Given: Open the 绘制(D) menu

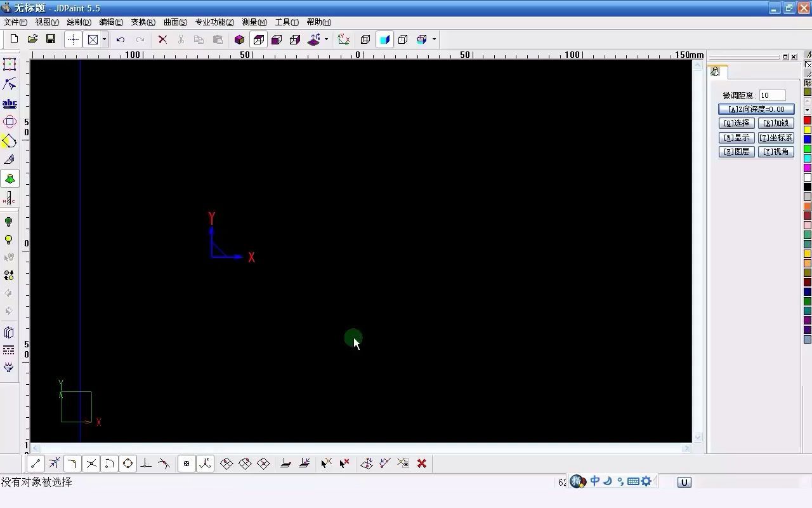Looking at the screenshot, I should click(79, 22).
